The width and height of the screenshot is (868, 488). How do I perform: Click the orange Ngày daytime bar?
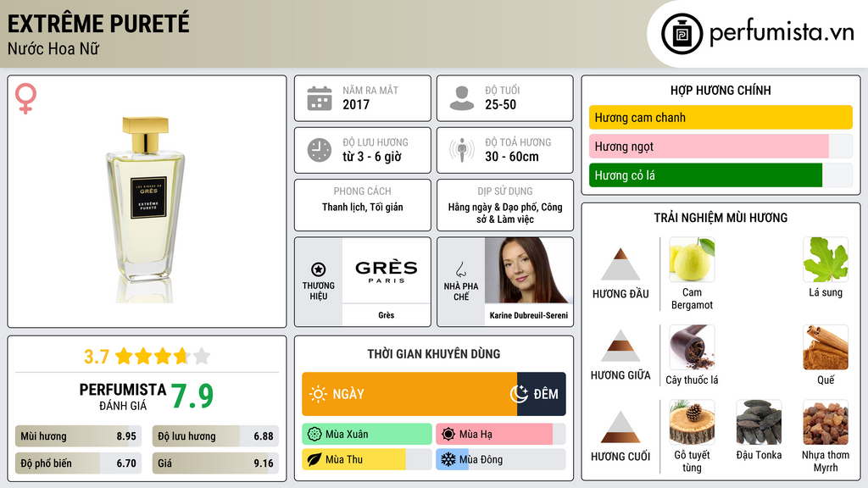pos(409,394)
